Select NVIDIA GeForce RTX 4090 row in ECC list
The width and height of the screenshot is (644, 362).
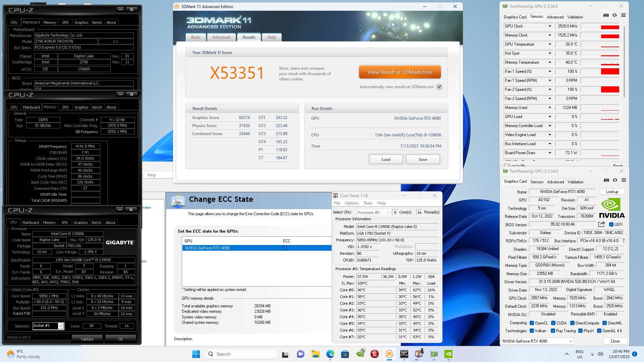[x=257, y=248]
